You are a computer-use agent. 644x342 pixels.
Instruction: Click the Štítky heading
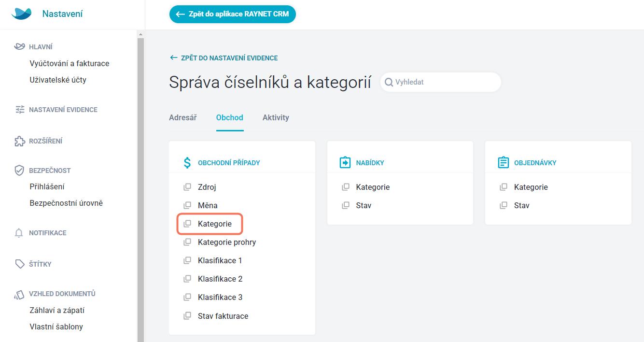coord(40,264)
